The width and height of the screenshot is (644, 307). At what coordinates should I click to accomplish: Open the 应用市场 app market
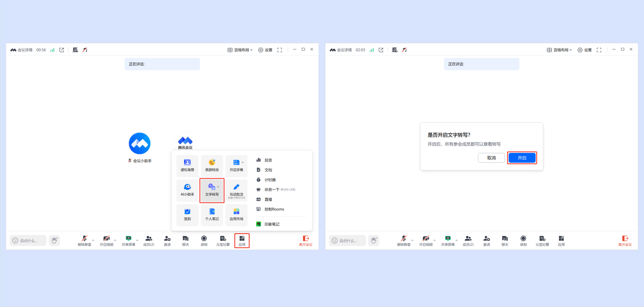(x=236, y=215)
